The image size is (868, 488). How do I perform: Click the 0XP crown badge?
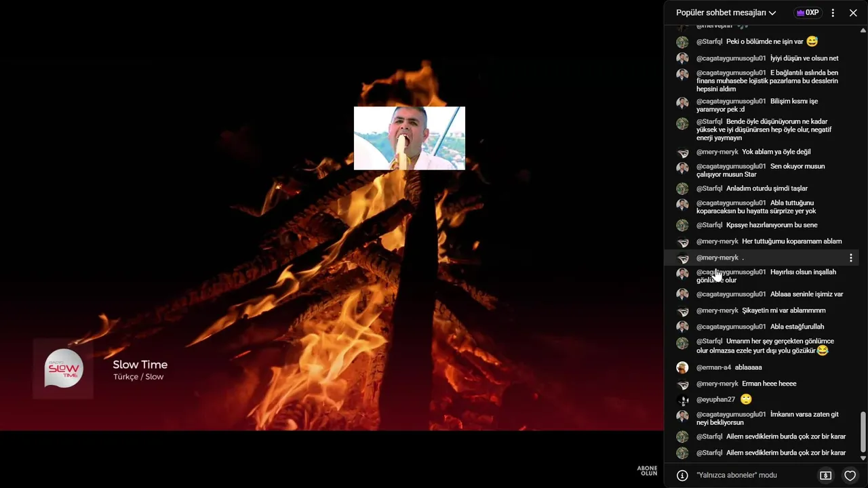808,13
